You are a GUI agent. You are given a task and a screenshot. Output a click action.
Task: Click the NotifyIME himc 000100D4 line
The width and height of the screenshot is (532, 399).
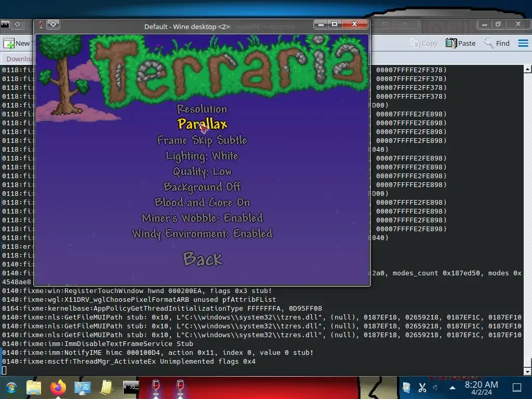pyautogui.click(x=158, y=353)
